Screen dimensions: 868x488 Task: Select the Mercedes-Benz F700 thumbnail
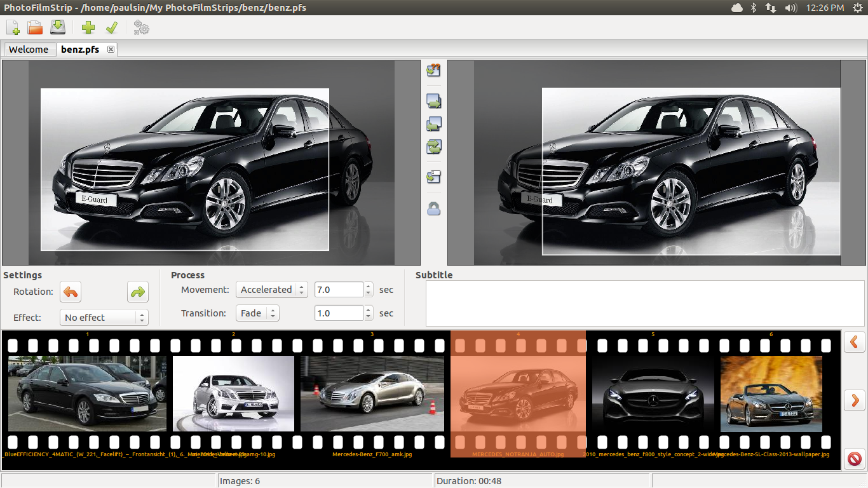[x=372, y=393]
